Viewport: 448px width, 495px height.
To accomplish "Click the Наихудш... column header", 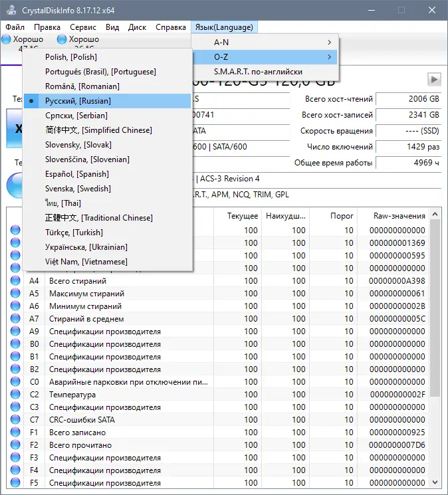I will coord(286,216).
